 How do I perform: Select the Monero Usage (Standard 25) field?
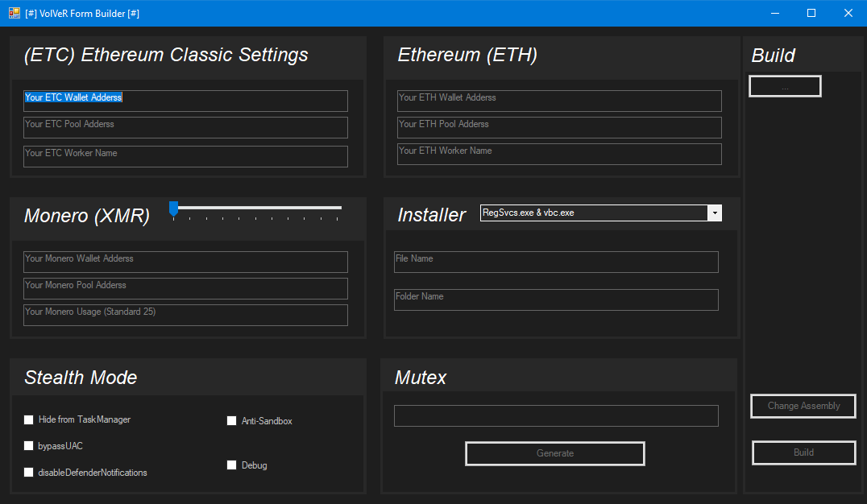(186, 315)
